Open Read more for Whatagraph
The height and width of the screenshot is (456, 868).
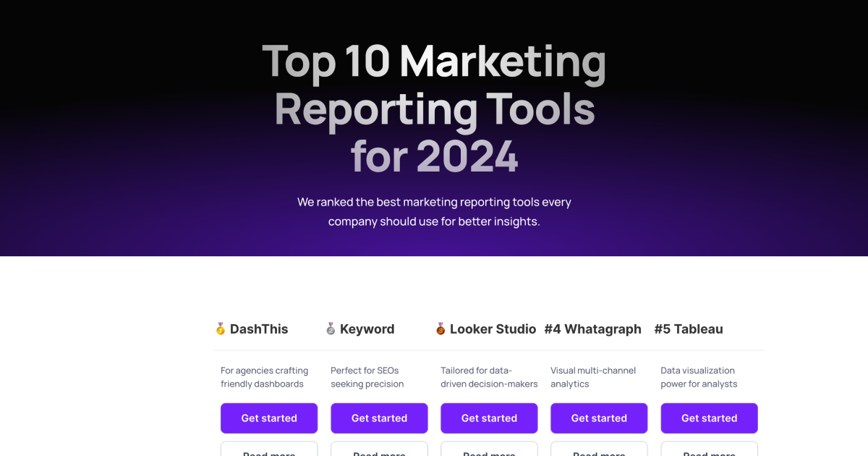pyautogui.click(x=599, y=452)
